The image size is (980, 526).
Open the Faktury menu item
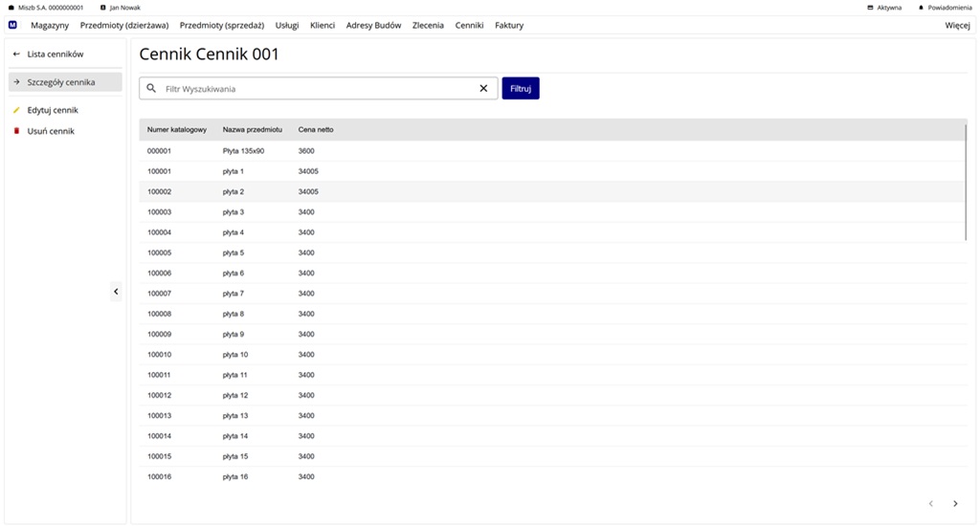509,26
